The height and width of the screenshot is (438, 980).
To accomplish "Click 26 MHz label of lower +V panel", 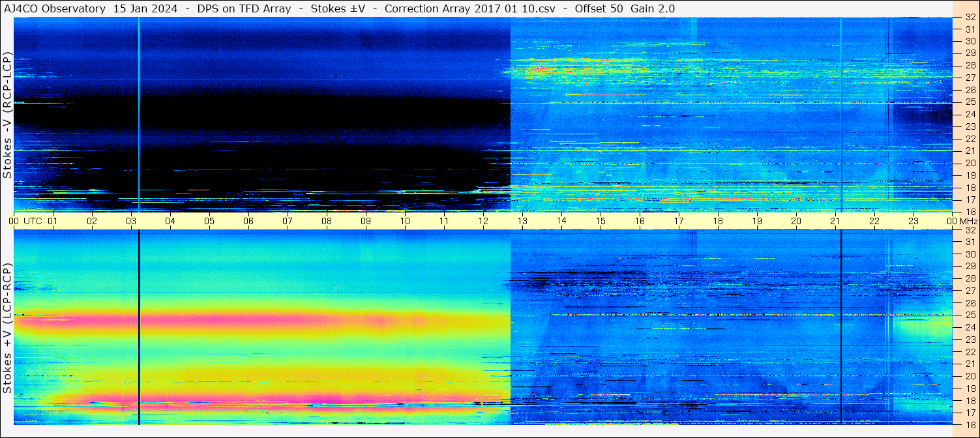I will tap(970, 303).
